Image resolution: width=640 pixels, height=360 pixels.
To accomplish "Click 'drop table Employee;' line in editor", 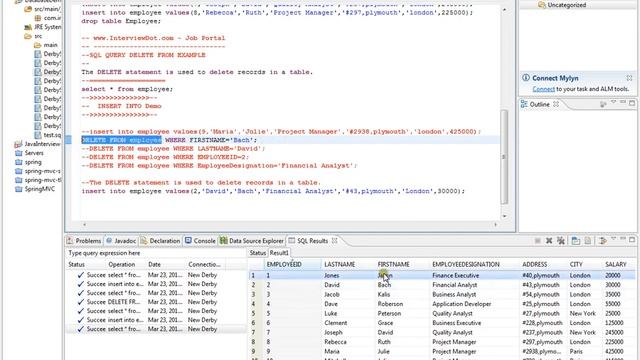I will (121, 21).
